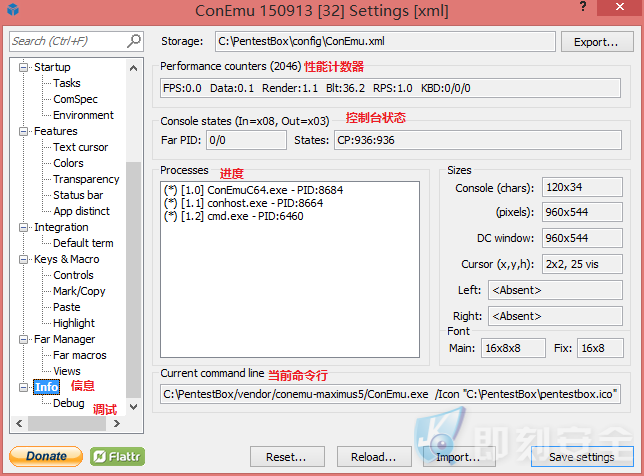Image resolution: width=644 pixels, height=476 pixels.
Task: Click the Right <Absent> field
Action: click(555, 316)
